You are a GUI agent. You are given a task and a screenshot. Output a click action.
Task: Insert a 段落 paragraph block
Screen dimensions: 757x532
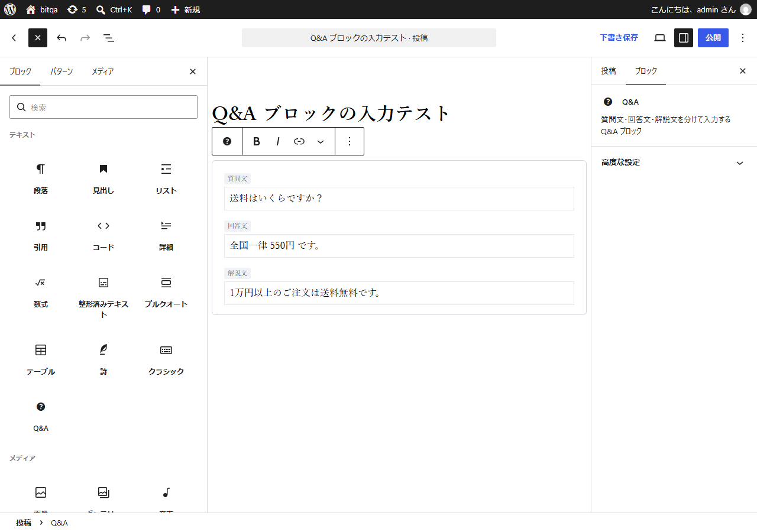pyautogui.click(x=41, y=179)
